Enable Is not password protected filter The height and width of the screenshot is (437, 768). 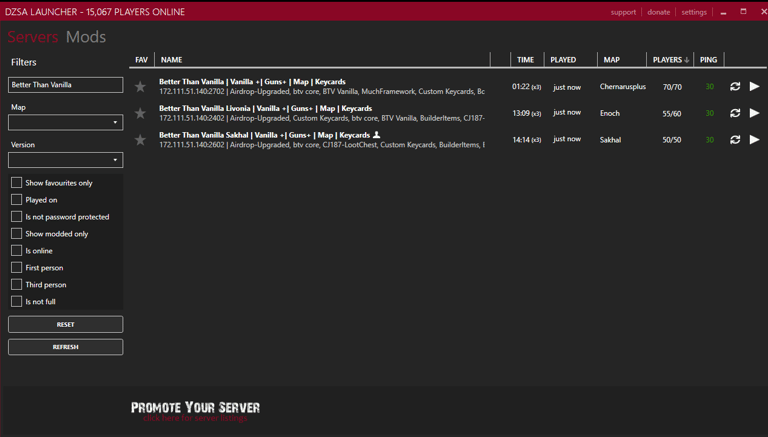click(17, 217)
